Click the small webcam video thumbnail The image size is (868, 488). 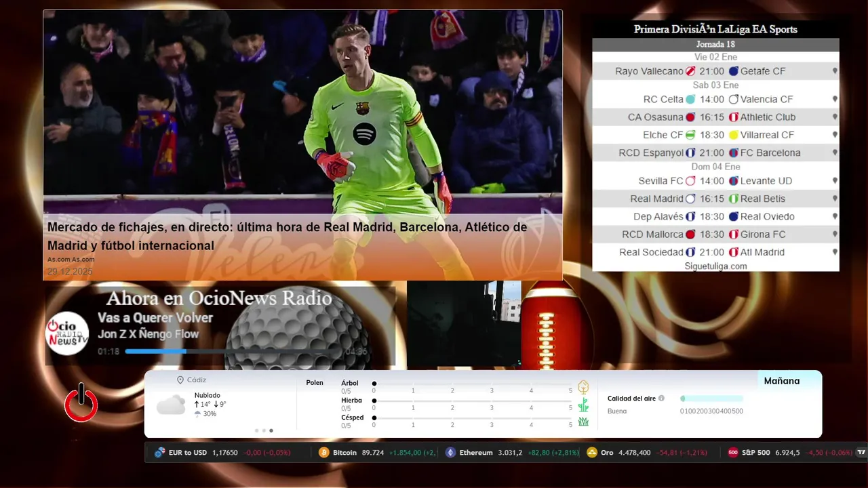(x=464, y=325)
